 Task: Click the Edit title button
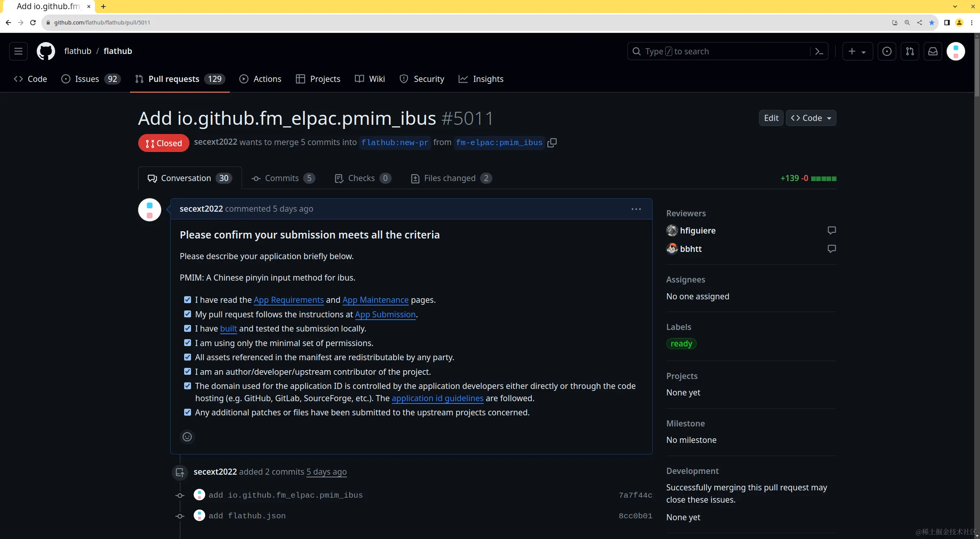pyautogui.click(x=771, y=118)
